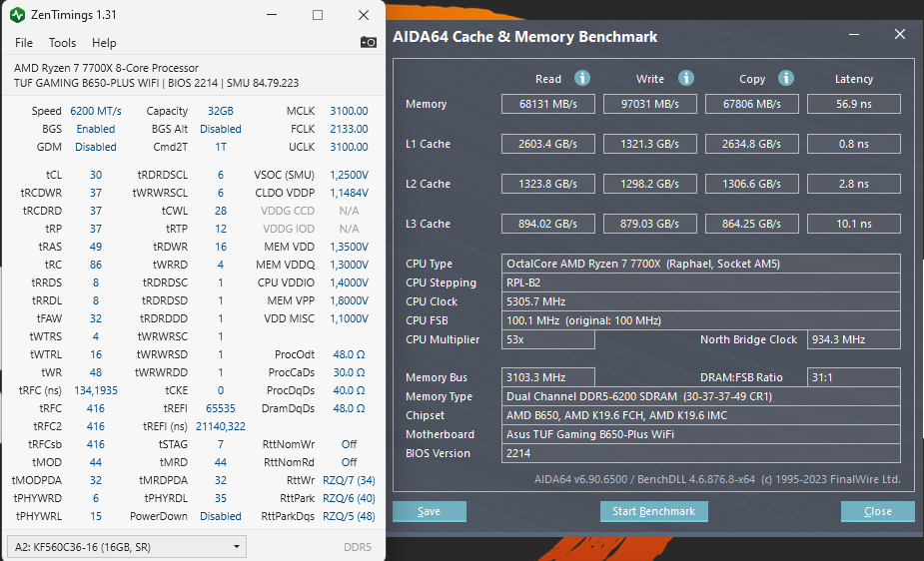Screen dimensions: 924x561
Task: Click the BGS value Enabled
Action: pos(96,129)
